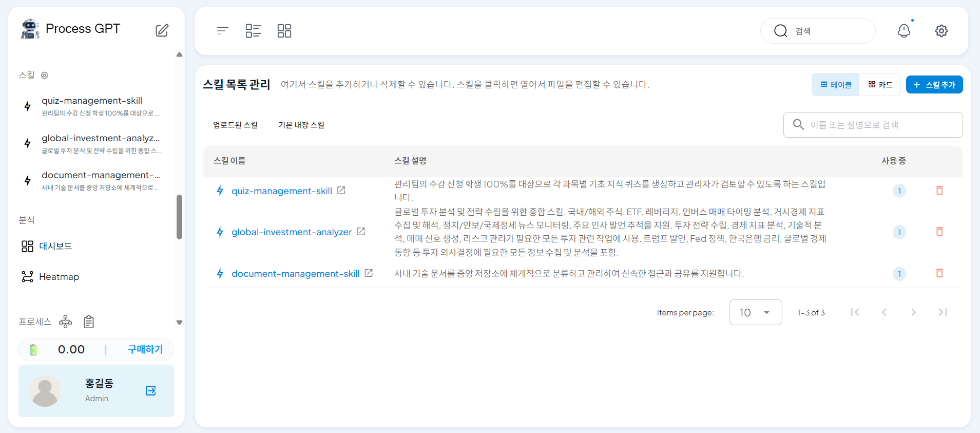Click the 스킬 추가 button
The height and width of the screenshot is (433, 980).
(934, 85)
